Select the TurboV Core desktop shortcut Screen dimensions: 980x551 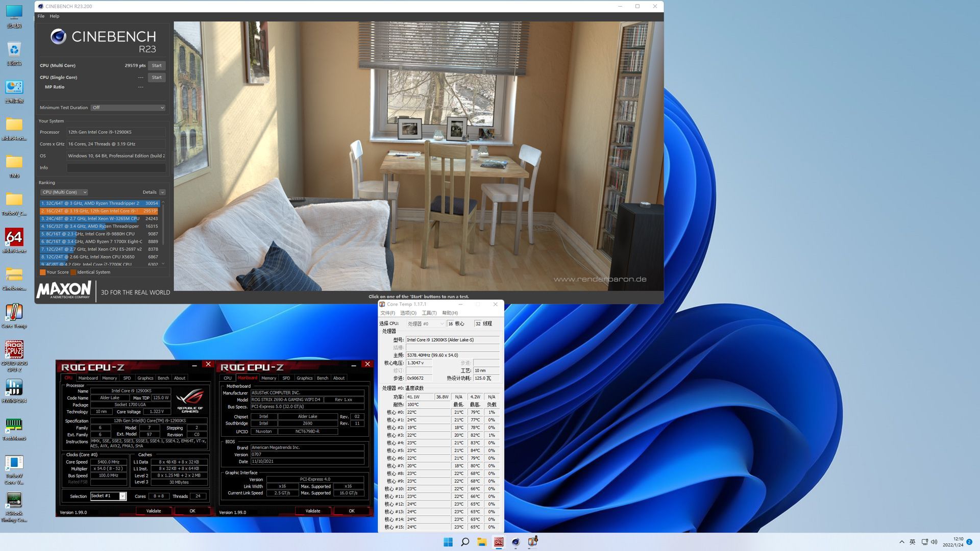[14, 469]
